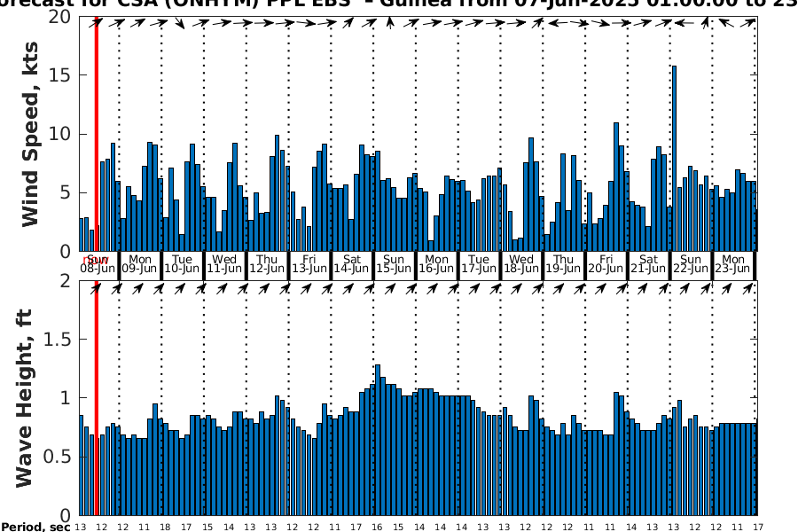Click the 20 tick on wind speed axis
This screenshot has height=532, width=798.
(59, 17)
